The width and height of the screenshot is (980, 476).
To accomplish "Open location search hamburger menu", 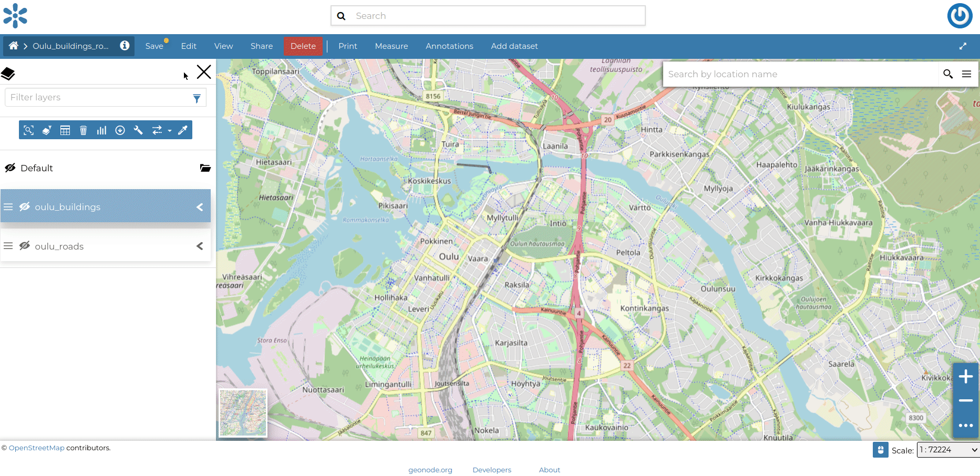I will [966, 74].
